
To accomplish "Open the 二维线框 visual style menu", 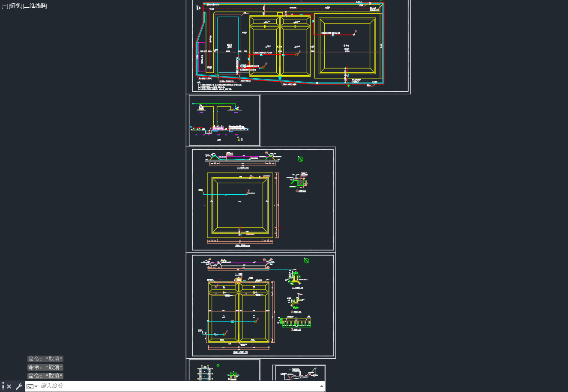I will [x=35, y=6].
